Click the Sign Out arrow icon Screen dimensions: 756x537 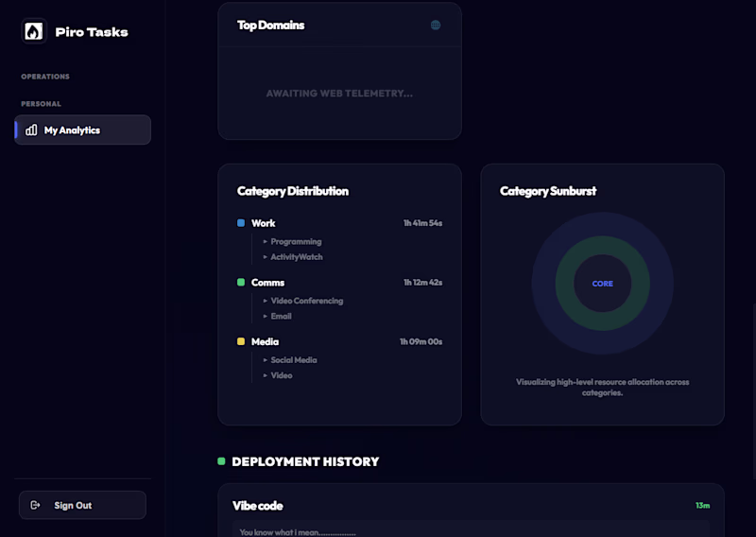click(x=35, y=505)
